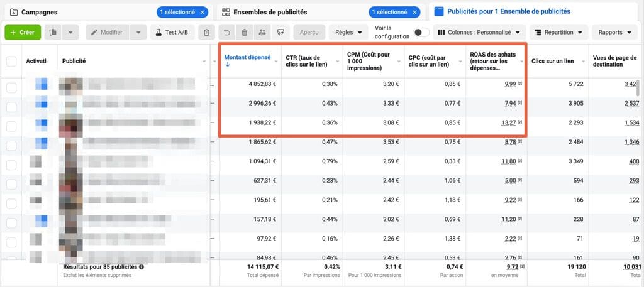This screenshot has width=644, height=287.
Task: Click the green Créer button
Action: click(x=23, y=33)
